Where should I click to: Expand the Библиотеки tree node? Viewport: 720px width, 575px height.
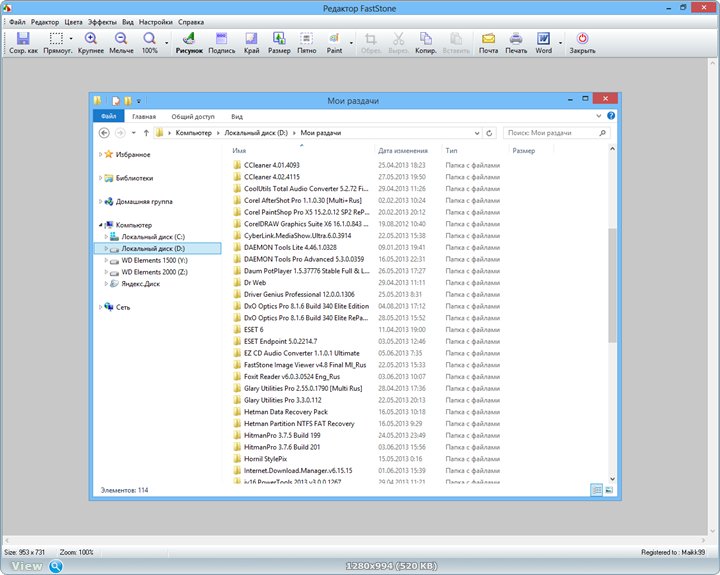[101, 178]
